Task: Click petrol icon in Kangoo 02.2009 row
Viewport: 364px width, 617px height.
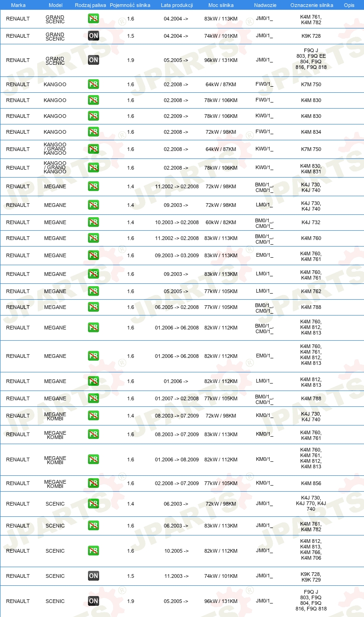Action: click(94, 116)
